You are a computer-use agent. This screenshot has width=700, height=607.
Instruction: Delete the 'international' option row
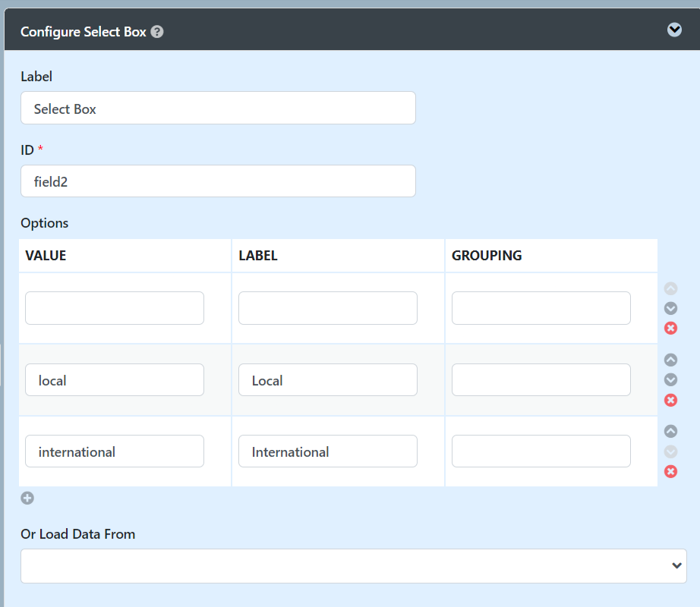(x=670, y=471)
